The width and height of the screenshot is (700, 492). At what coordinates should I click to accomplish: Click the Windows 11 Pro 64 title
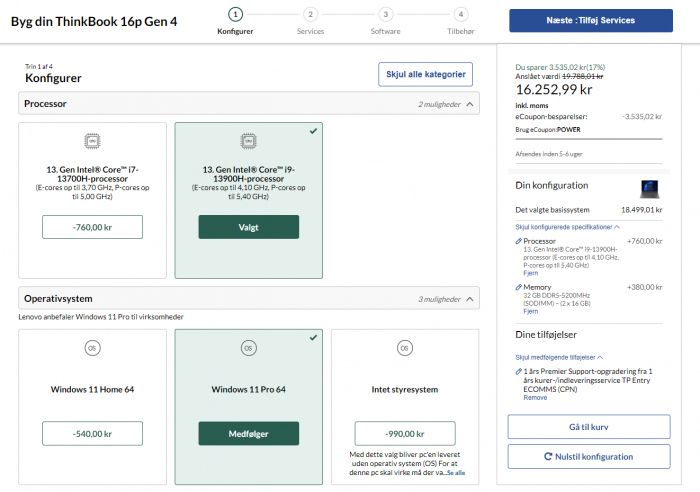(249, 389)
